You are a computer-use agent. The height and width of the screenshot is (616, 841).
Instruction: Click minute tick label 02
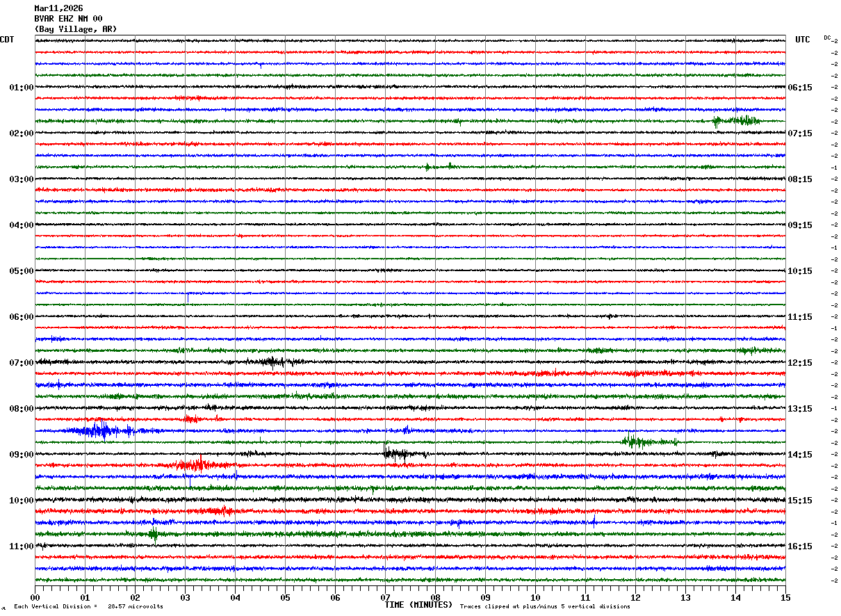tap(135, 597)
